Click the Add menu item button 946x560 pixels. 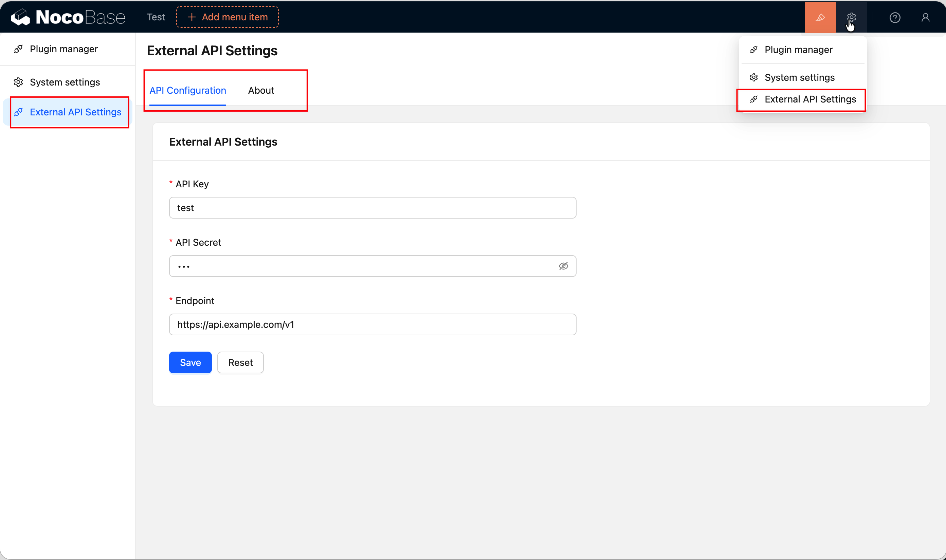[227, 17]
